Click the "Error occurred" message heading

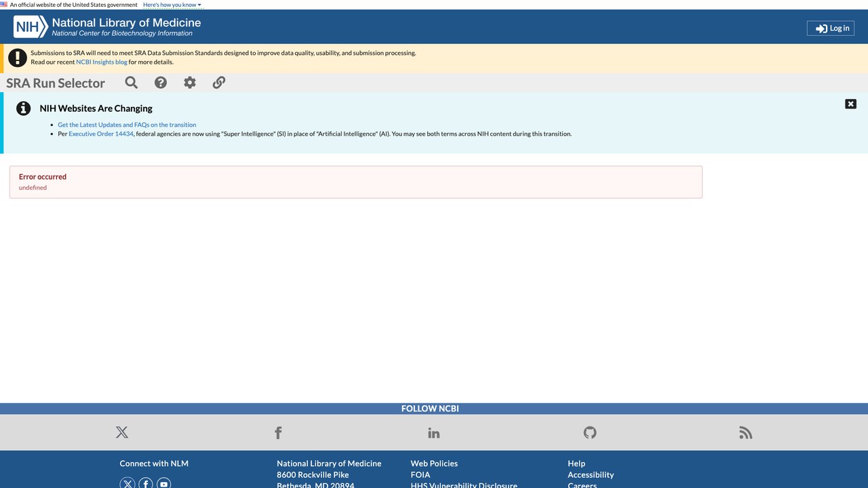tap(43, 177)
